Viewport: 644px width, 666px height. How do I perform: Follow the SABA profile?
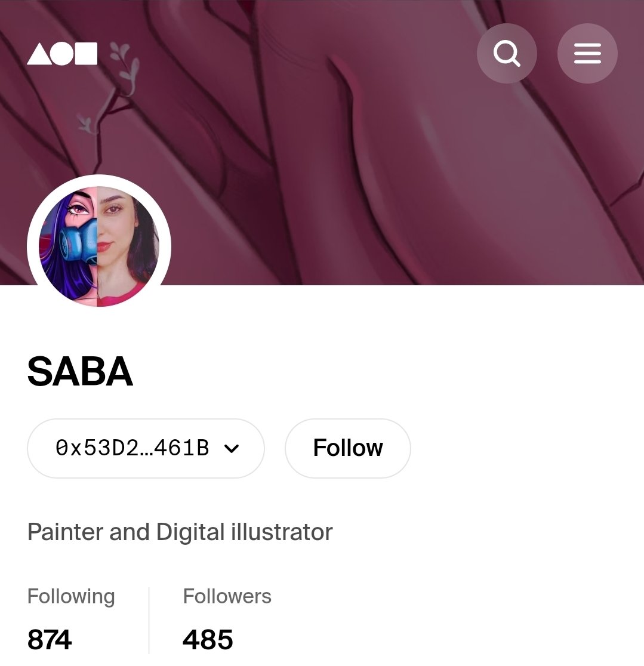pyautogui.click(x=347, y=448)
